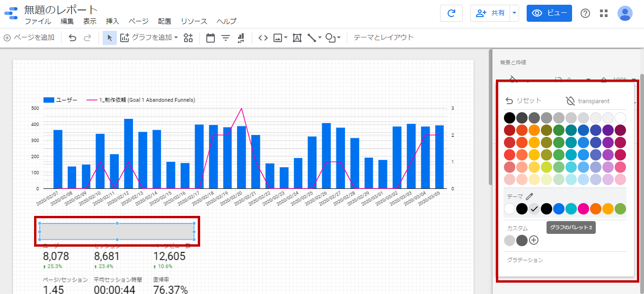The width and height of the screenshot is (644, 294).
Task: Activate the selection mode arrow tool
Action: coord(110,38)
